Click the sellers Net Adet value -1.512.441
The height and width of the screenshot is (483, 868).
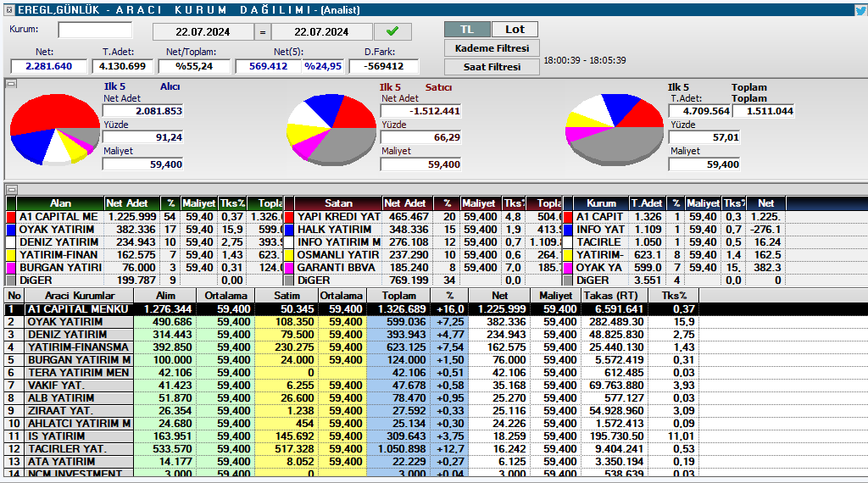420,111
